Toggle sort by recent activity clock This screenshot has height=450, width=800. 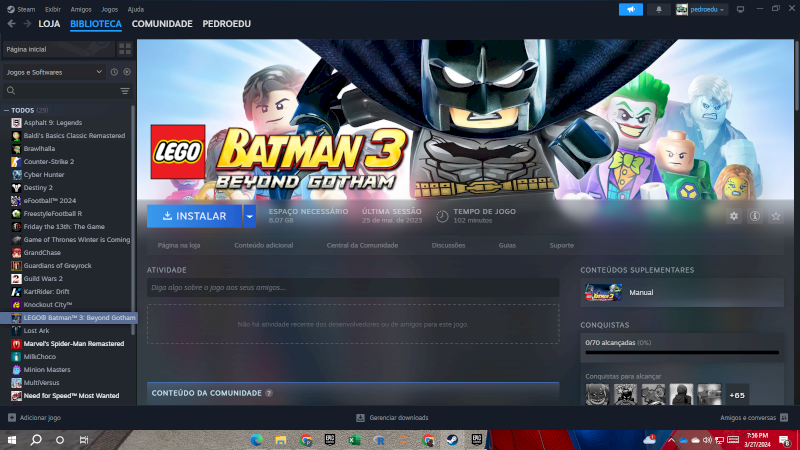[114, 72]
